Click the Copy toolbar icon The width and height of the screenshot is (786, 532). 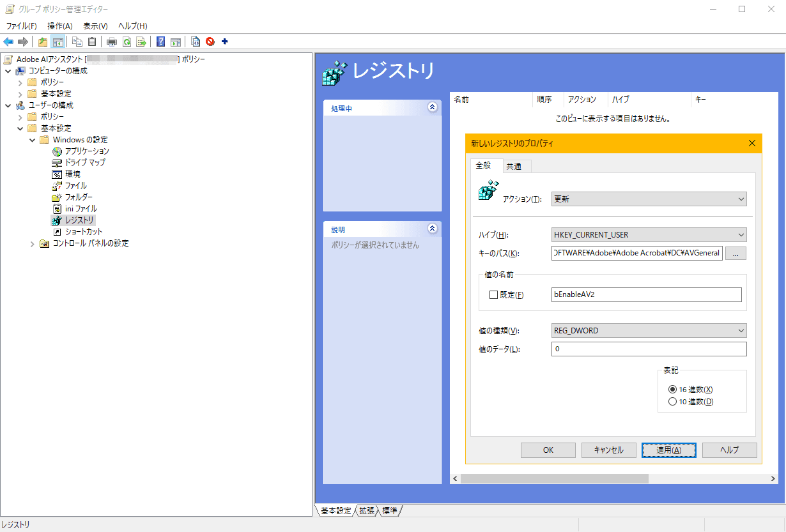(x=77, y=42)
